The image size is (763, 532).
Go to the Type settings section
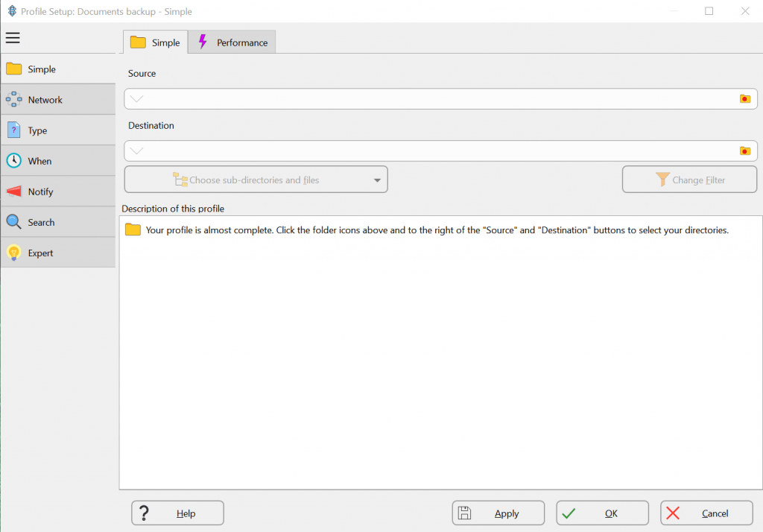(58, 130)
